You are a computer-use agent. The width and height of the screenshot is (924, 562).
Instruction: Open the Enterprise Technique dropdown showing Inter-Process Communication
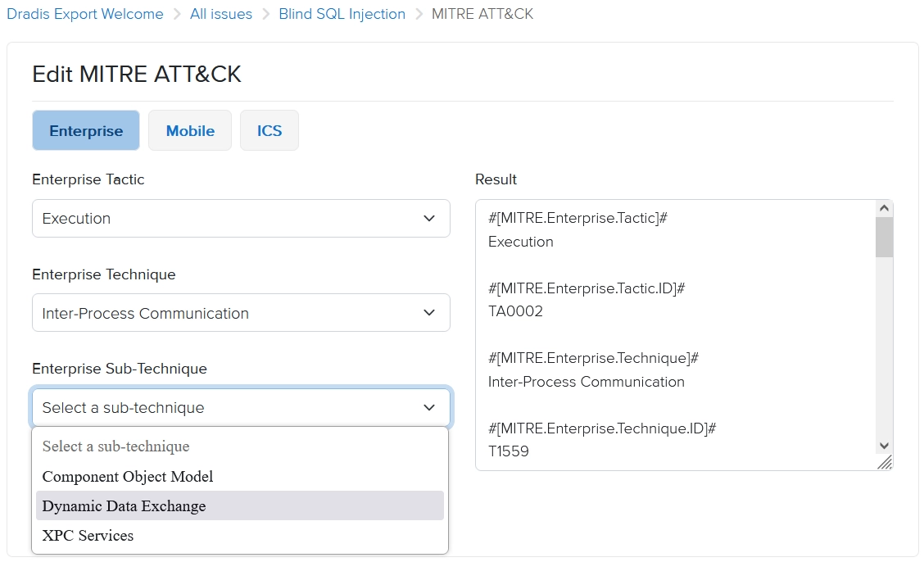point(241,313)
